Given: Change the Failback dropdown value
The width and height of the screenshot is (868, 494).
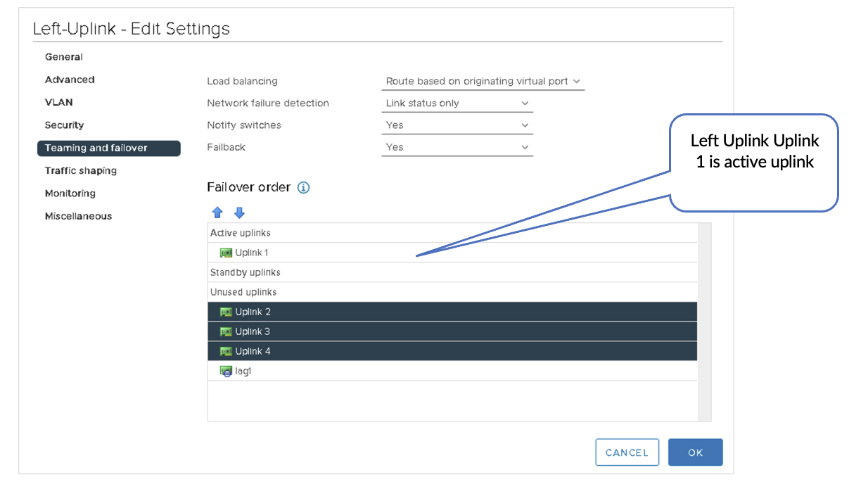Looking at the screenshot, I should (x=457, y=147).
